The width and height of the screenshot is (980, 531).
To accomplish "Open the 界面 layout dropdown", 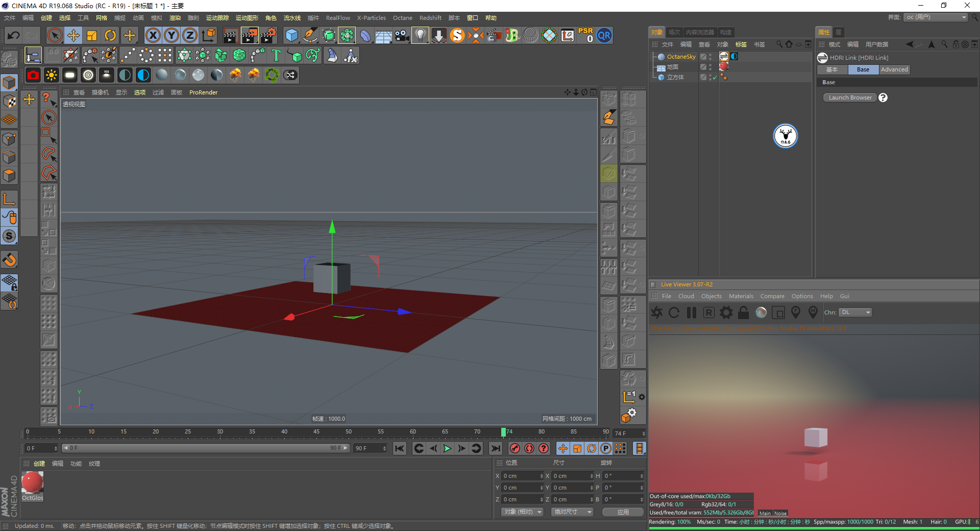I will [x=936, y=17].
